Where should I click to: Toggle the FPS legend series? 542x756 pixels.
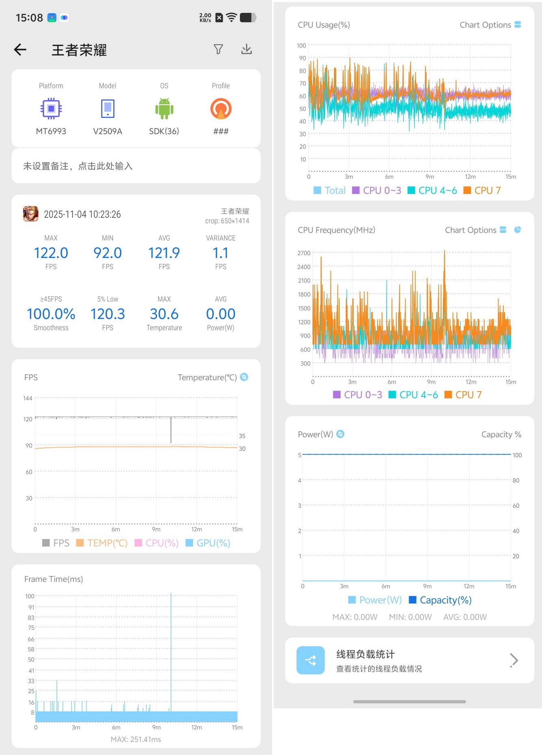click(56, 543)
